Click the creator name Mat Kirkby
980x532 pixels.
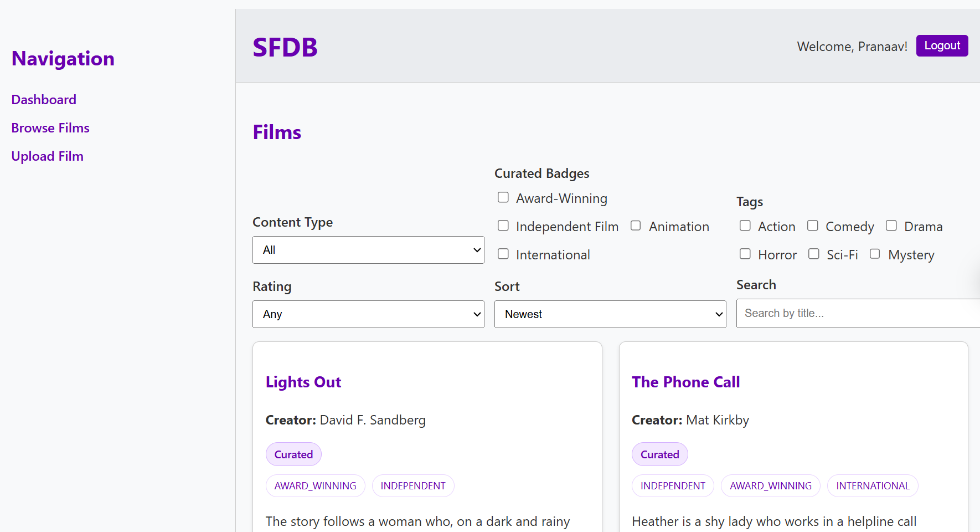[718, 420]
